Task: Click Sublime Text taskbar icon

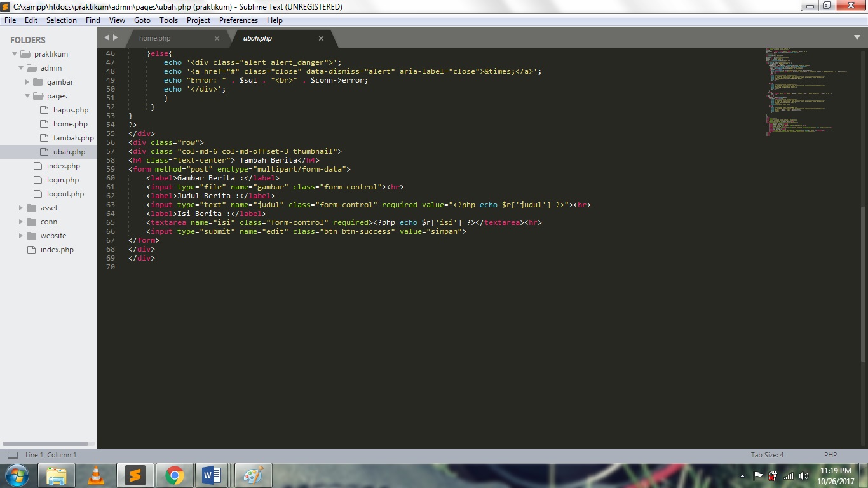Action: 135,475
